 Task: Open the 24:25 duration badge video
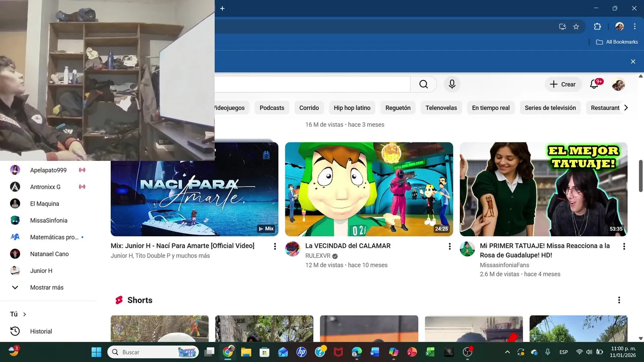coord(441,229)
